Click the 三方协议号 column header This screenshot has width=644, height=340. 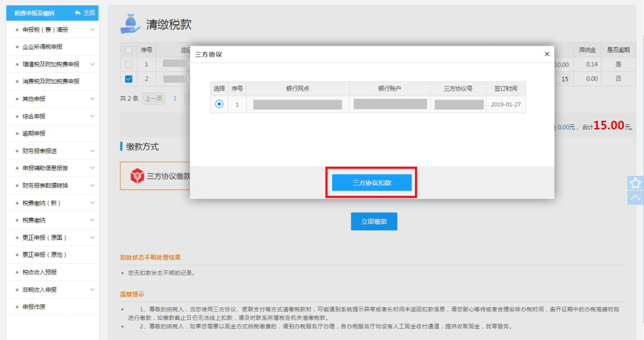point(458,89)
